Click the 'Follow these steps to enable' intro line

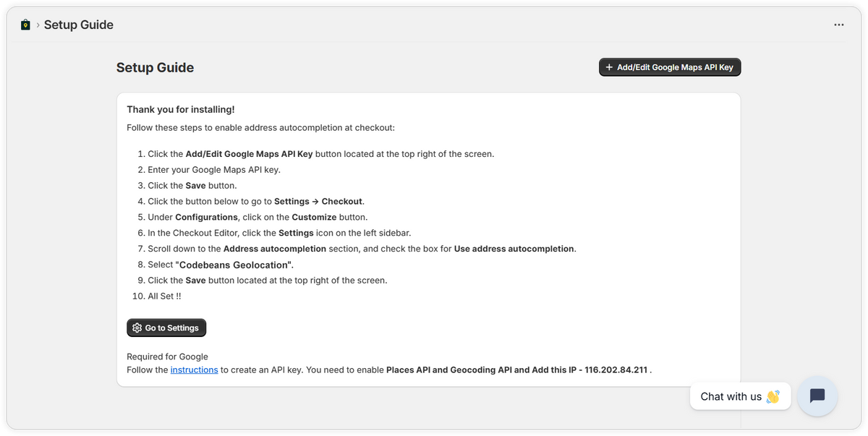[260, 128]
